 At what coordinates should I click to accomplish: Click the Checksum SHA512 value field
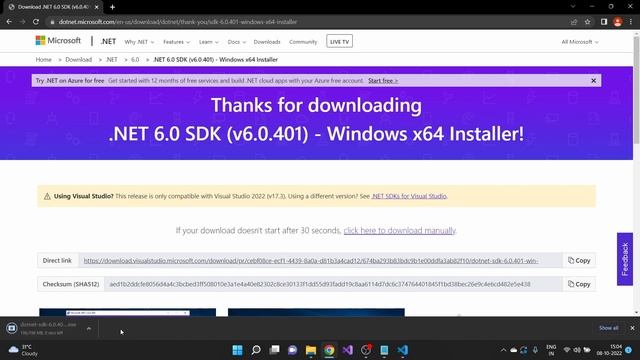point(333,284)
